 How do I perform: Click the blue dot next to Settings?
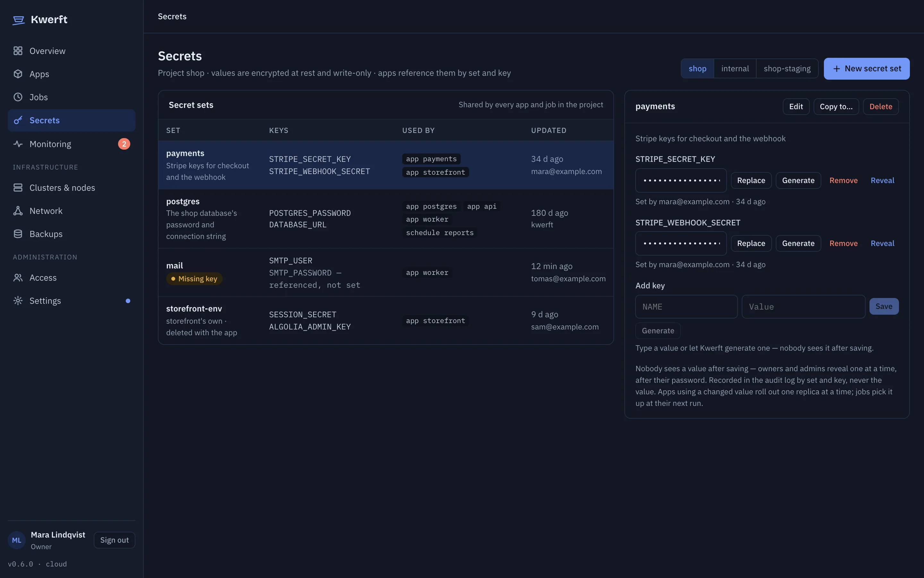point(128,301)
